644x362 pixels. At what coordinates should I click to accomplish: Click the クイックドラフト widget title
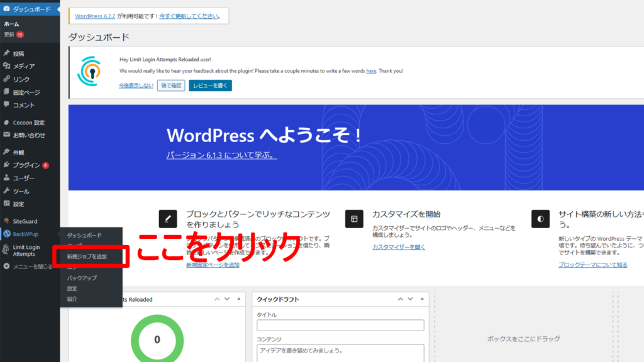(278, 299)
